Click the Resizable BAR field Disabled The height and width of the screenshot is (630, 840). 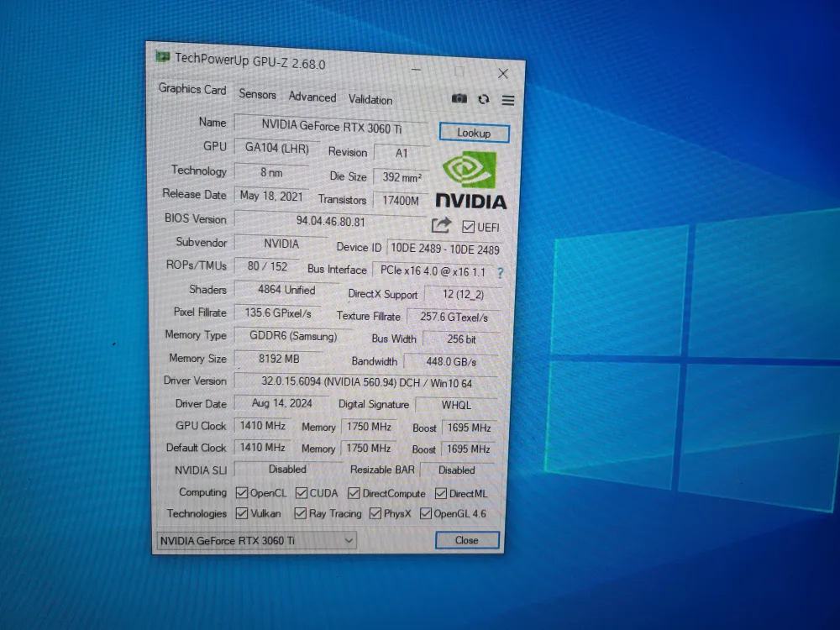pos(457,470)
